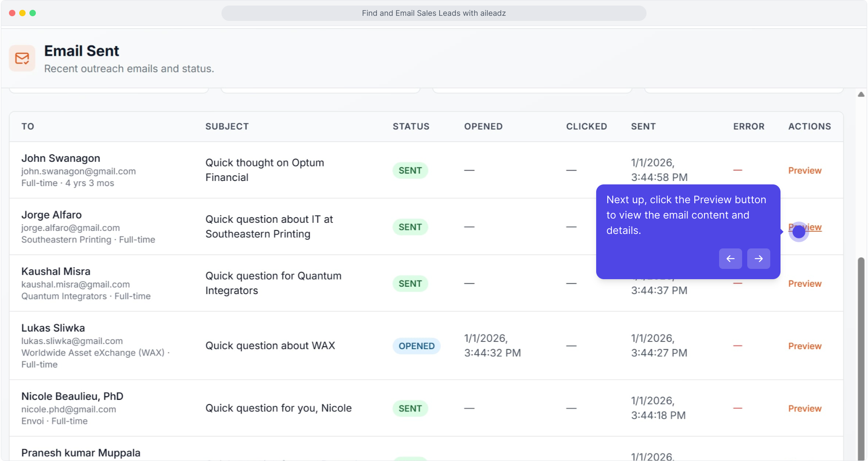The width and height of the screenshot is (868, 461).
Task: Click the SENT column header
Action: tap(643, 126)
